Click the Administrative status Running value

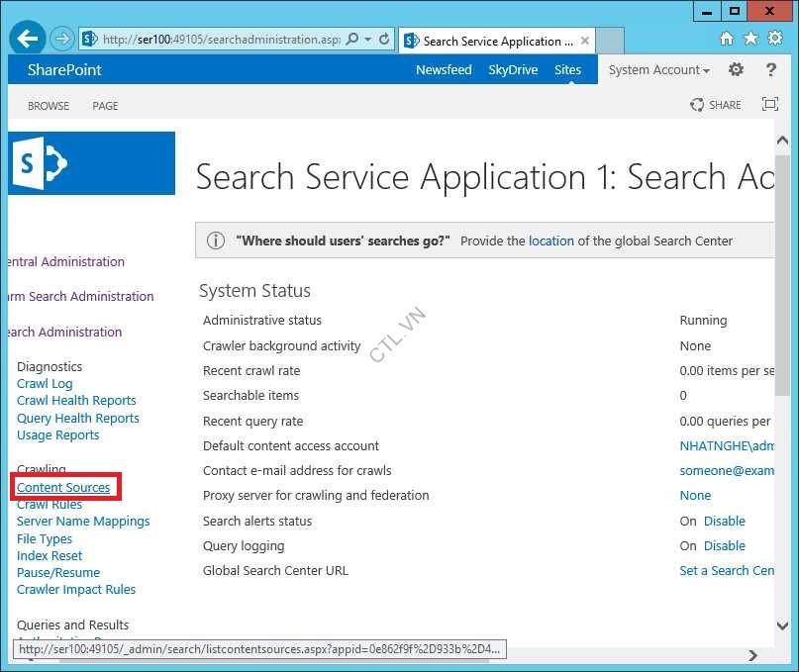click(703, 321)
